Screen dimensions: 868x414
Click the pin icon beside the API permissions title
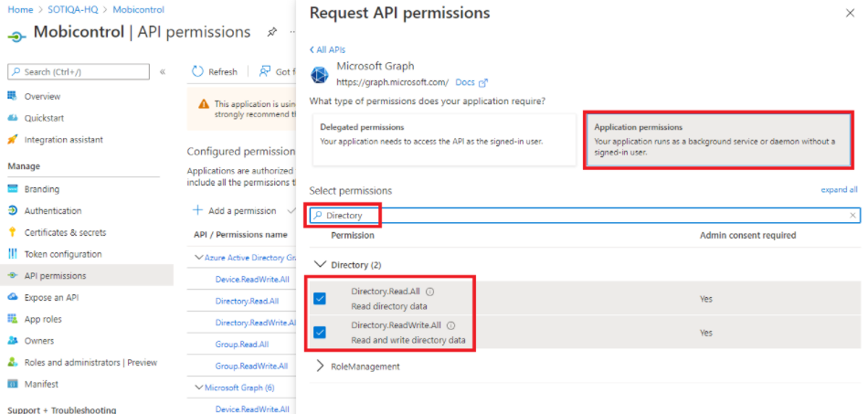(271, 32)
